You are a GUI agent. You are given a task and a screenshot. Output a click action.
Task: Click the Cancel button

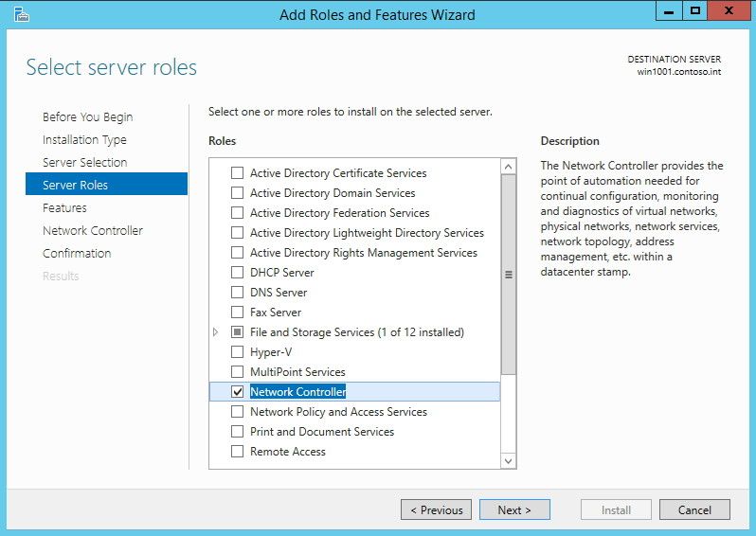pyautogui.click(x=694, y=510)
